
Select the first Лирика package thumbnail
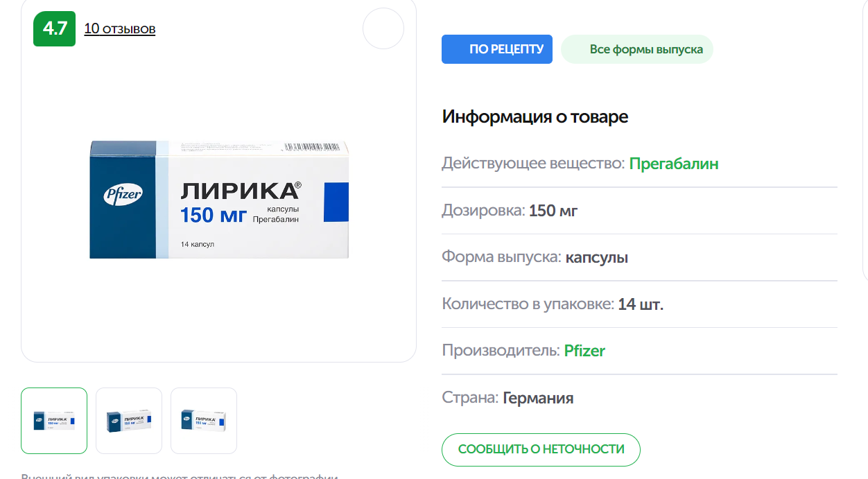[54, 421]
